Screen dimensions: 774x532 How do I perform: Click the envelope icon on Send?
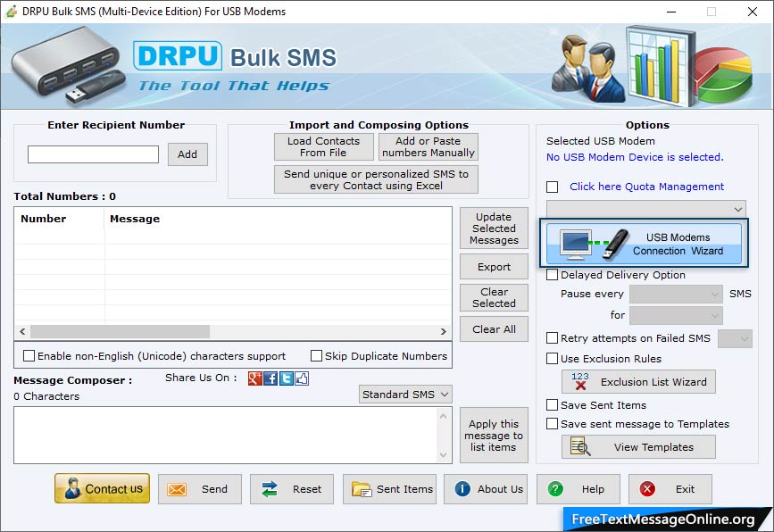tap(176, 489)
